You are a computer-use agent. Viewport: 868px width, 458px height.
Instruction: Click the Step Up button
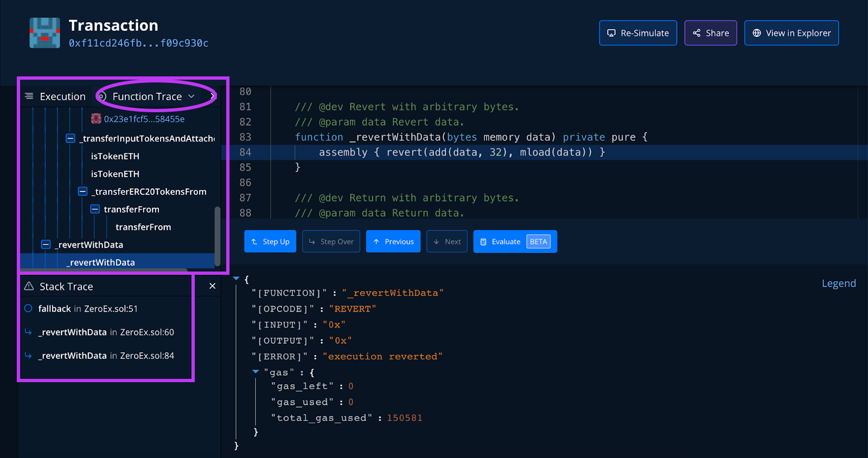[270, 242]
